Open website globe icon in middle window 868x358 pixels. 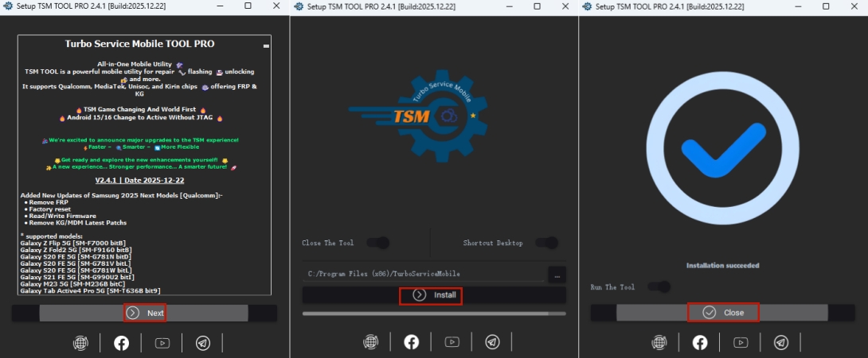(x=370, y=343)
